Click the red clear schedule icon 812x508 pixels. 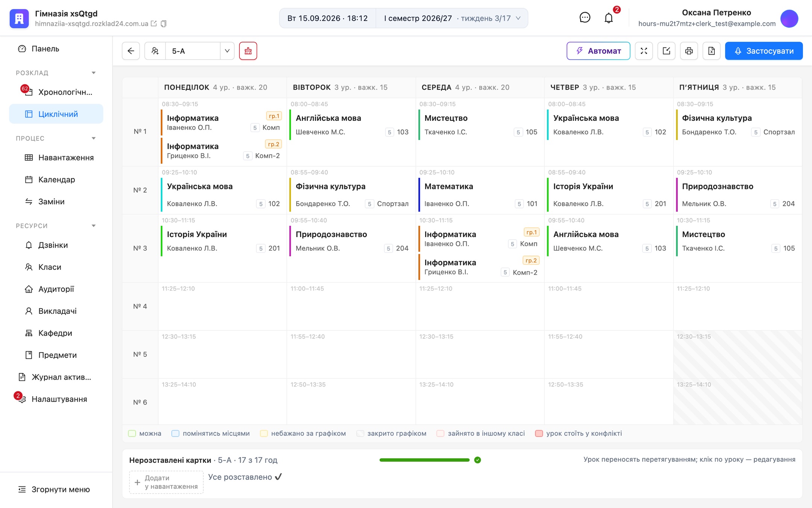click(x=248, y=51)
